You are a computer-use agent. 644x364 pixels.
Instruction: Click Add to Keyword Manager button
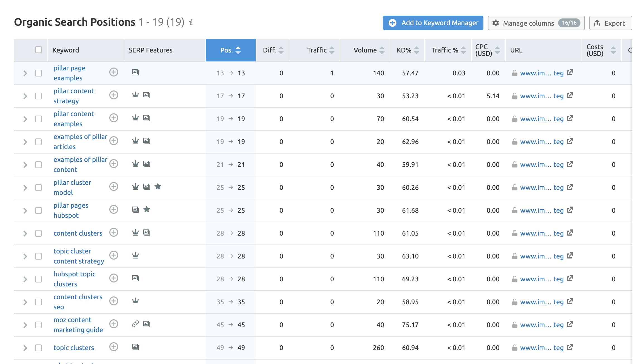pyautogui.click(x=433, y=23)
